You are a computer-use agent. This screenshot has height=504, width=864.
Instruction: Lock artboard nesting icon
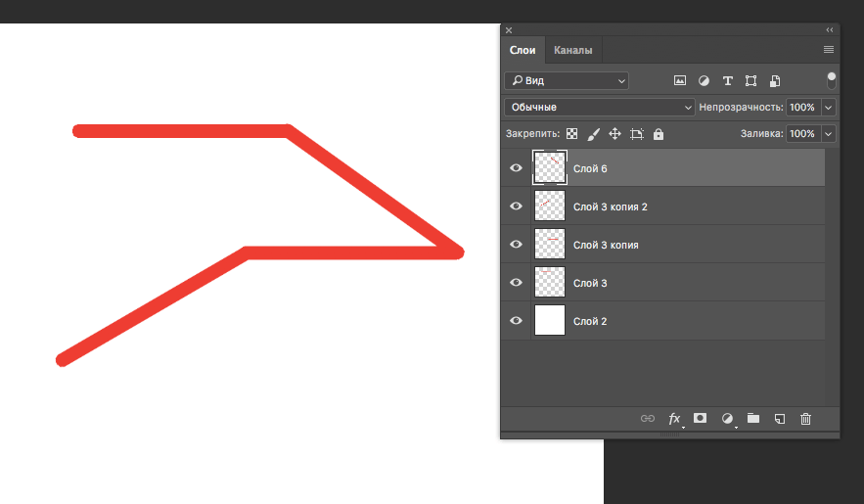pyautogui.click(x=636, y=134)
